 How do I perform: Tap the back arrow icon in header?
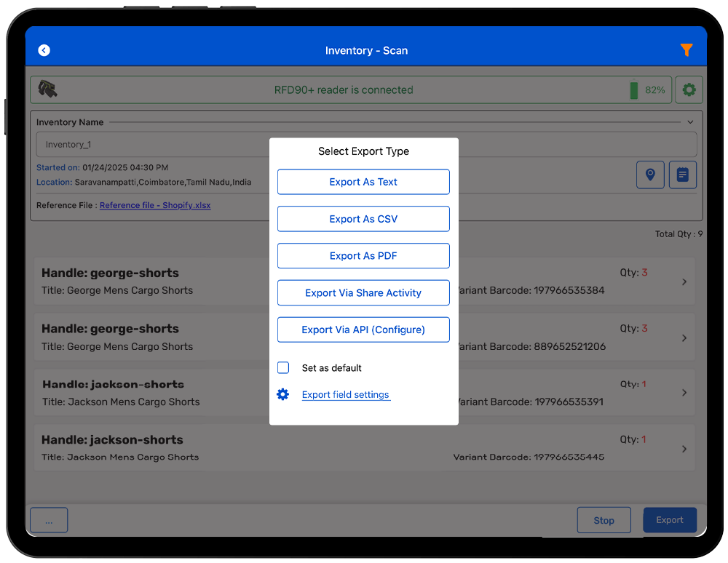(x=44, y=50)
